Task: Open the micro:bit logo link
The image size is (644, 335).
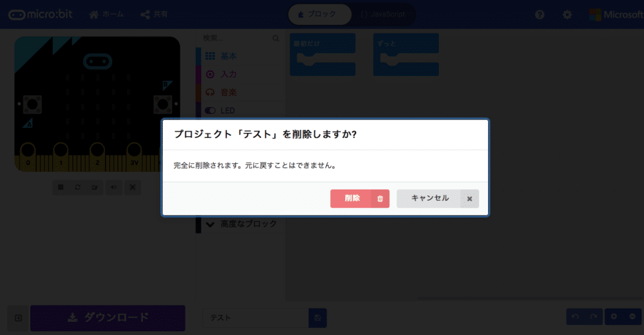Action: click(x=40, y=14)
